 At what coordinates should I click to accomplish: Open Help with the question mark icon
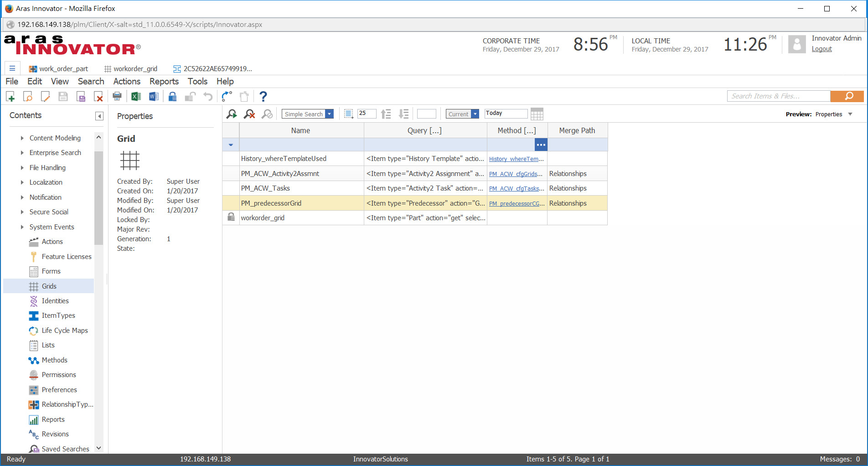click(263, 96)
